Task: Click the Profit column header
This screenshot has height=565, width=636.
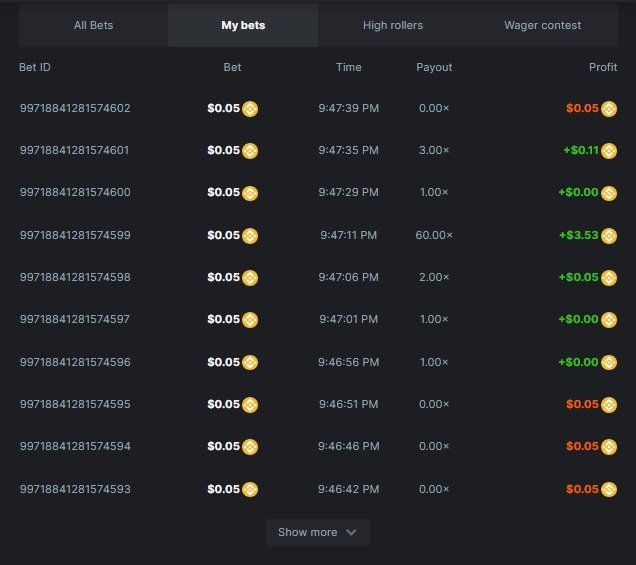Action: point(603,67)
